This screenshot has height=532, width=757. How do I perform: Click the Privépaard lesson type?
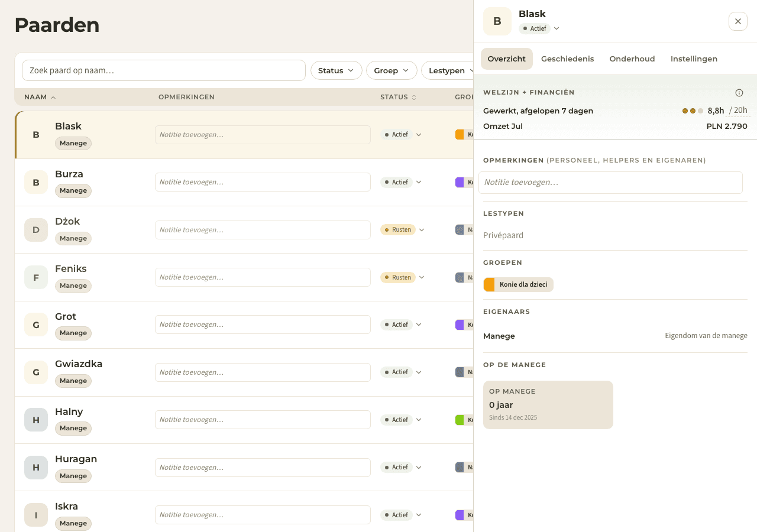click(x=503, y=235)
